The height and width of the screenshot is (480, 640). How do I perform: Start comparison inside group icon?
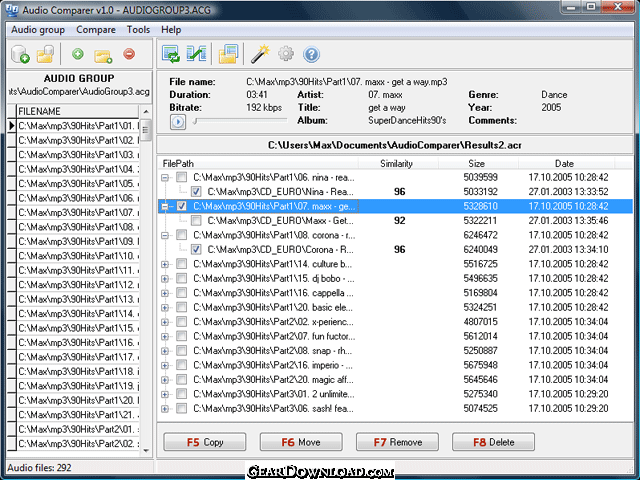coord(171,54)
